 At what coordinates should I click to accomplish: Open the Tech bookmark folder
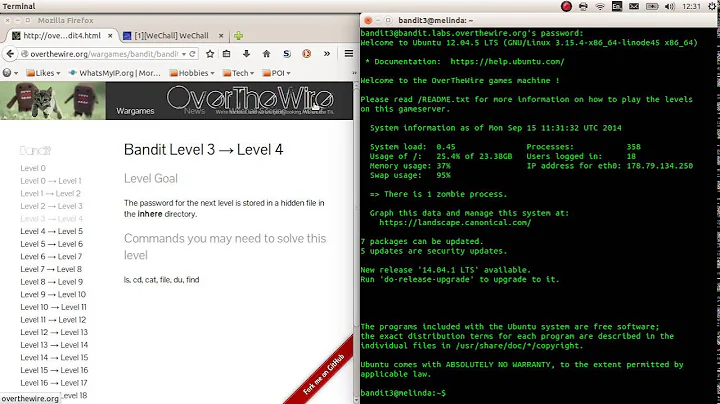click(x=238, y=73)
